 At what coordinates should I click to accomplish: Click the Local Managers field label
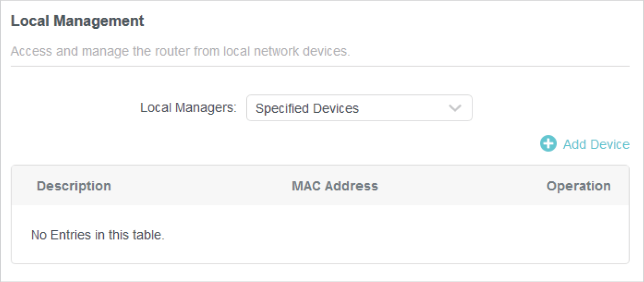[x=188, y=108]
